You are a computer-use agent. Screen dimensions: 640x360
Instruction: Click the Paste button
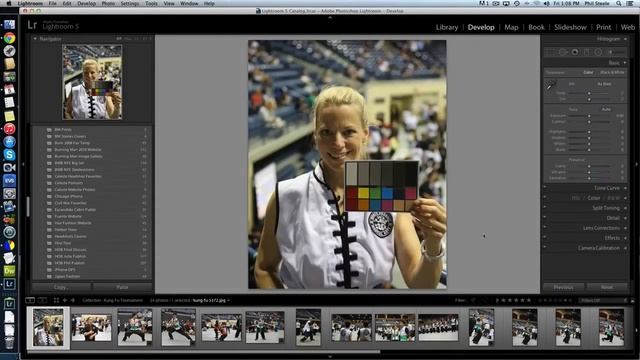(x=122, y=287)
